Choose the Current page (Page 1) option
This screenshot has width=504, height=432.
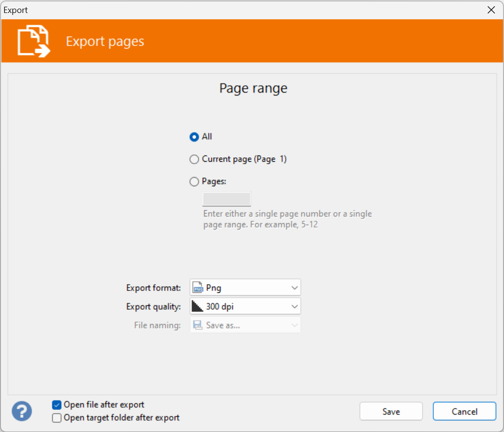click(194, 159)
